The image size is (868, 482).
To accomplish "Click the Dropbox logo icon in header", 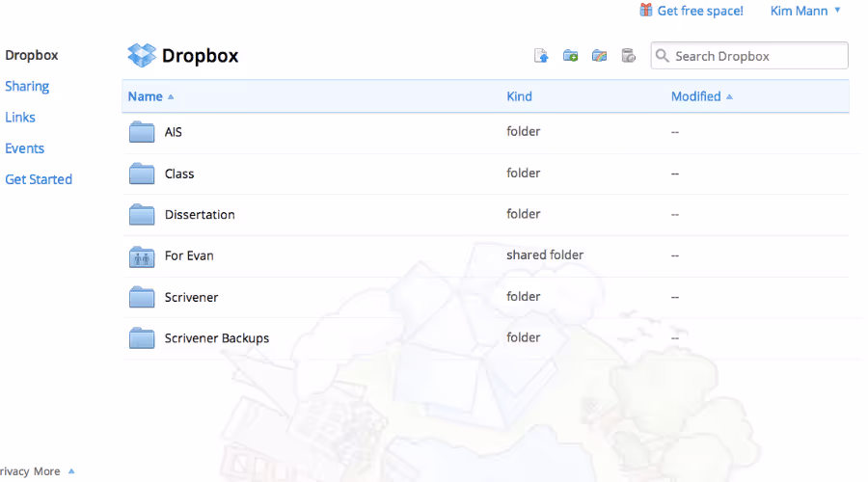I will pyautogui.click(x=142, y=55).
